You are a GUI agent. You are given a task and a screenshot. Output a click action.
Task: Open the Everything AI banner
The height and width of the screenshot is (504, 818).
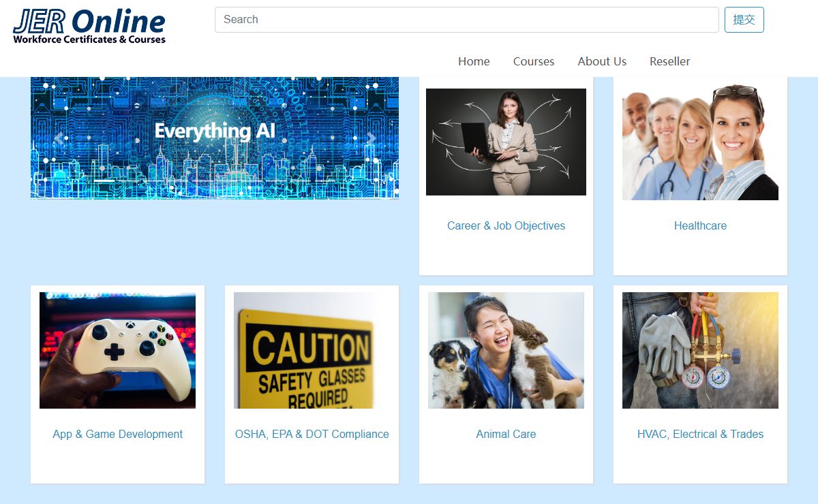click(x=215, y=138)
